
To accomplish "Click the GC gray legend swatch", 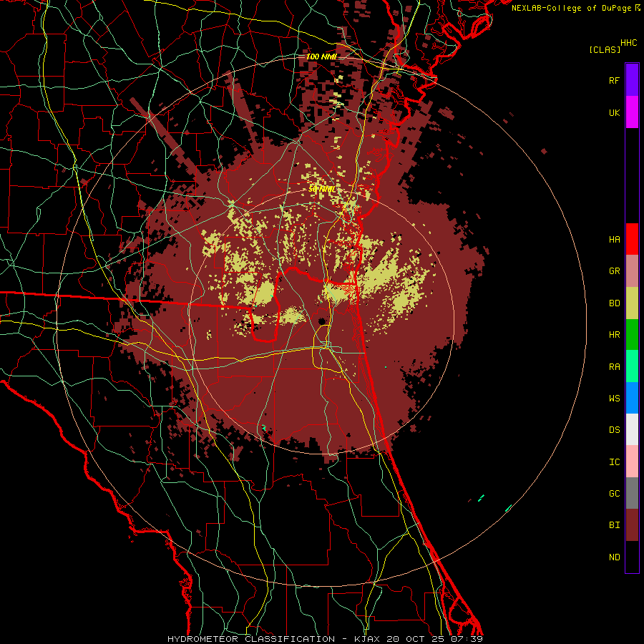I will [x=632, y=493].
